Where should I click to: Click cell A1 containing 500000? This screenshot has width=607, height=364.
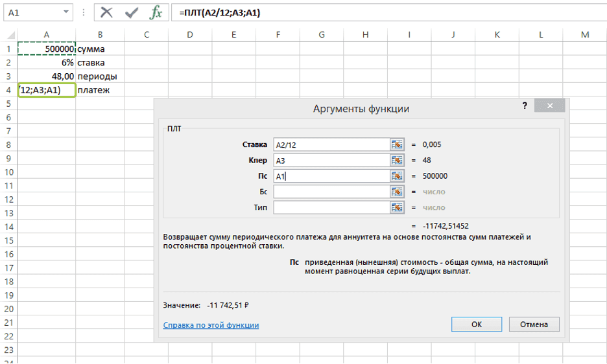coord(47,49)
